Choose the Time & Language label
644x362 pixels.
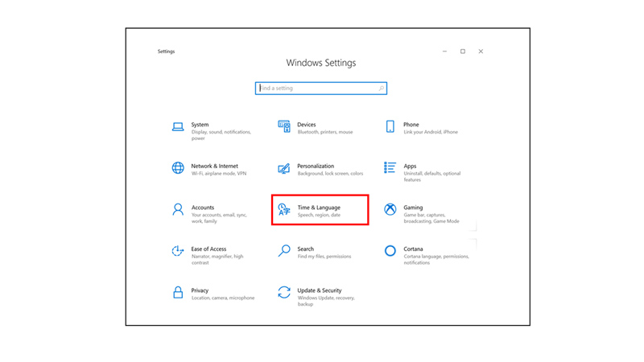319,208
